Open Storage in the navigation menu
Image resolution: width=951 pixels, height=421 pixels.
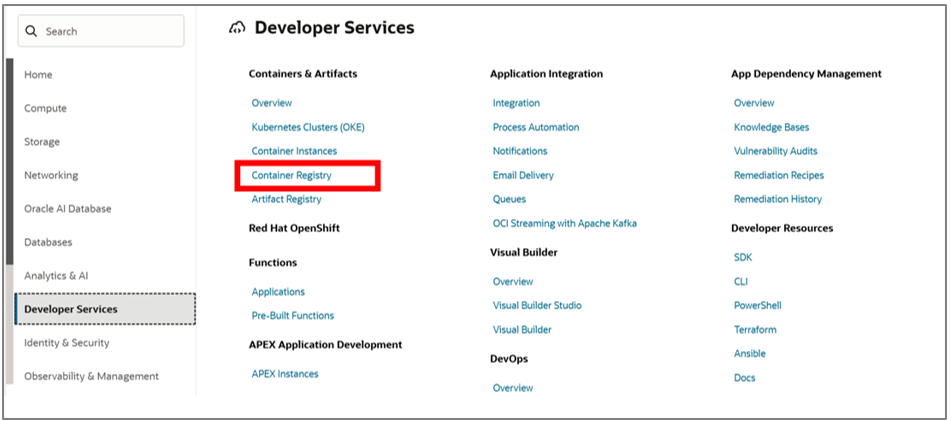[x=42, y=141]
